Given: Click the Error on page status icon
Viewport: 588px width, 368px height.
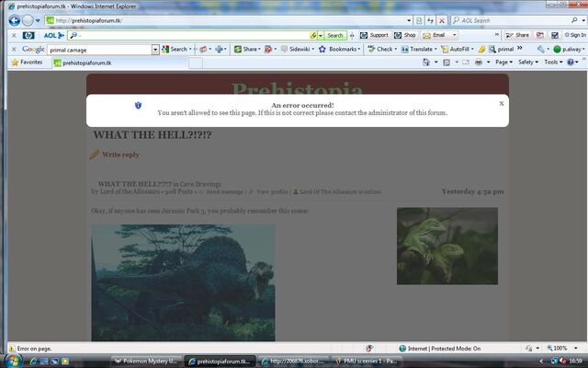Looking at the screenshot, I should pos(11,349).
